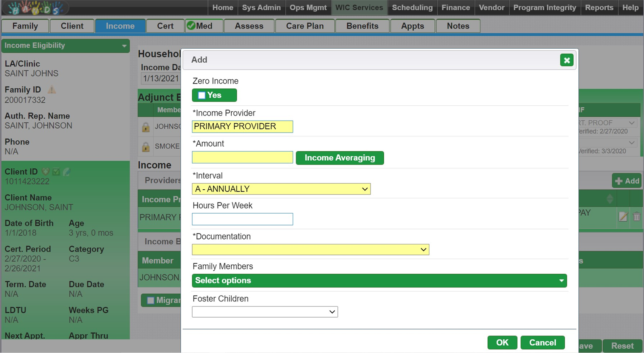The width and height of the screenshot is (644, 353).
Task: Click the lock icon next to SMOKE row
Action: [x=146, y=147]
